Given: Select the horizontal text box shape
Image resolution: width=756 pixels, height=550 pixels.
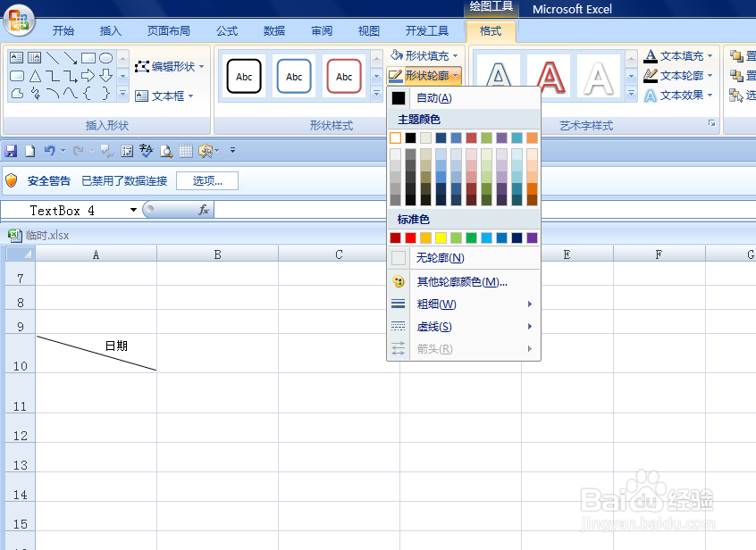Looking at the screenshot, I should [16, 58].
